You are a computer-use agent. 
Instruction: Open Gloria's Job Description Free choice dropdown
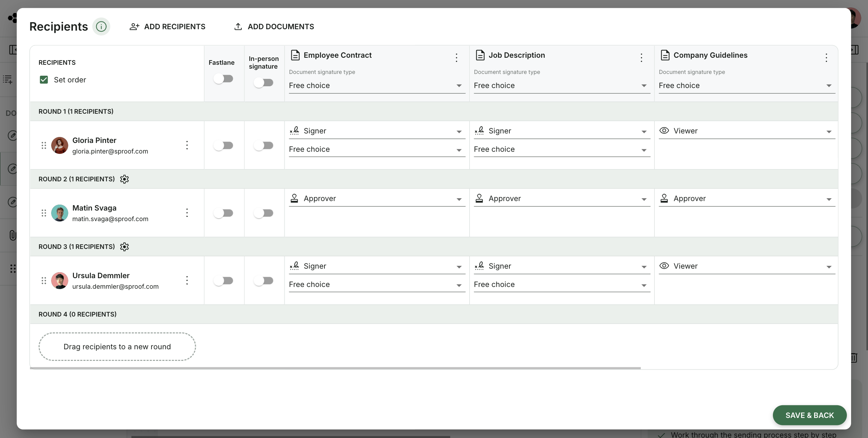pos(562,149)
